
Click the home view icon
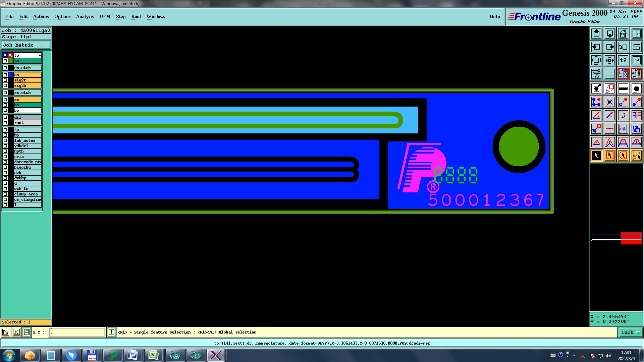[x=623, y=34]
